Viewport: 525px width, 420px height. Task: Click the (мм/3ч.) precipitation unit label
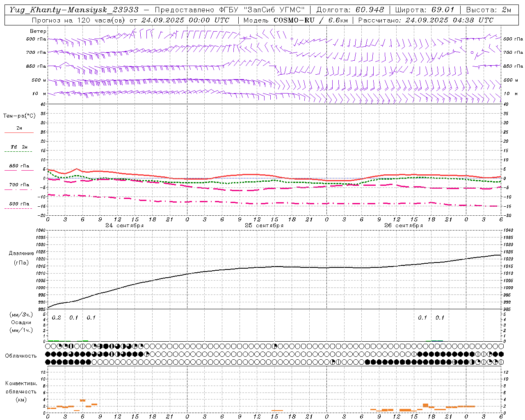(x=21, y=315)
